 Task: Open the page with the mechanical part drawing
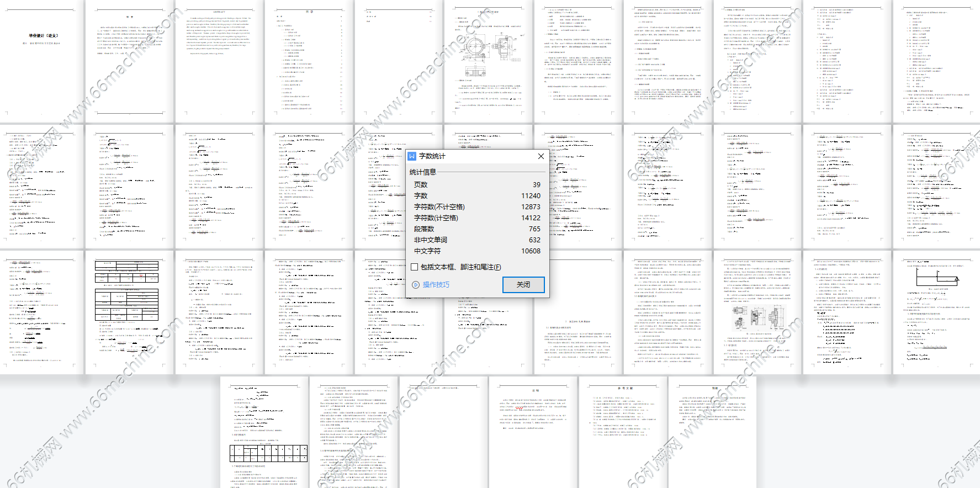[489, 61]
